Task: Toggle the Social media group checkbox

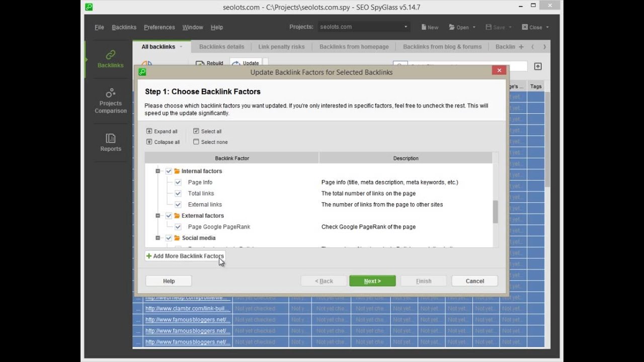Action: tap(169, 238)
